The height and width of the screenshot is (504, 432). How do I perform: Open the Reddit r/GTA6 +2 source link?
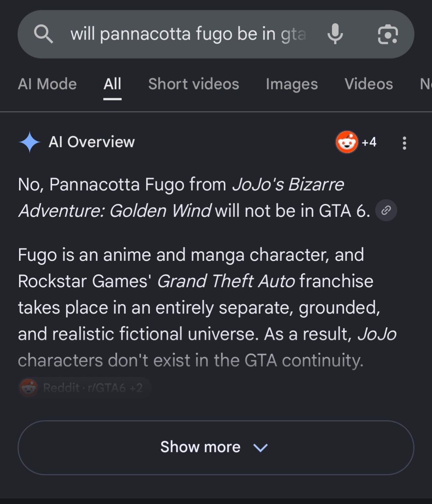tap(85, 388)
